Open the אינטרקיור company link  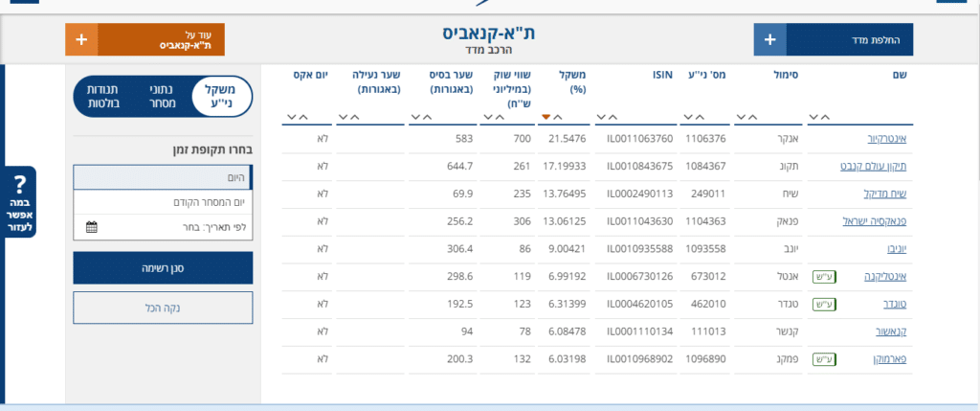click(x=886, y=138)
